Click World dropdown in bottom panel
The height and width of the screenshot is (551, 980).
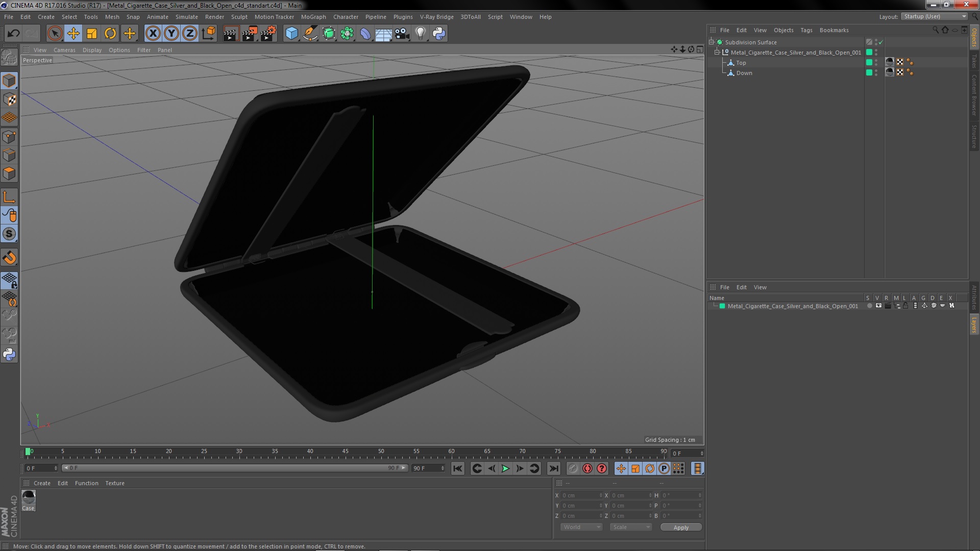[580, 527]
